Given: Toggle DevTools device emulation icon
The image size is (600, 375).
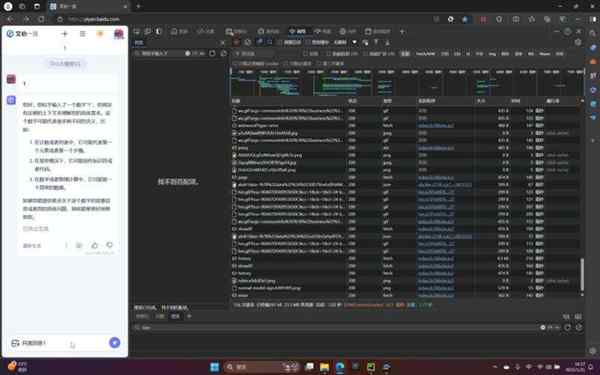Looking at the screenshot, I should tap(148, 31).
